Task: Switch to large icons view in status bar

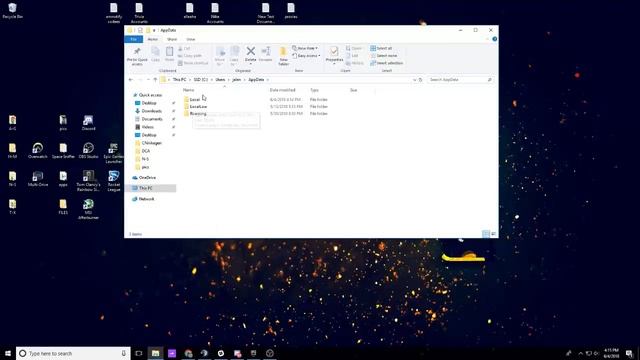Action: (494, 234)
